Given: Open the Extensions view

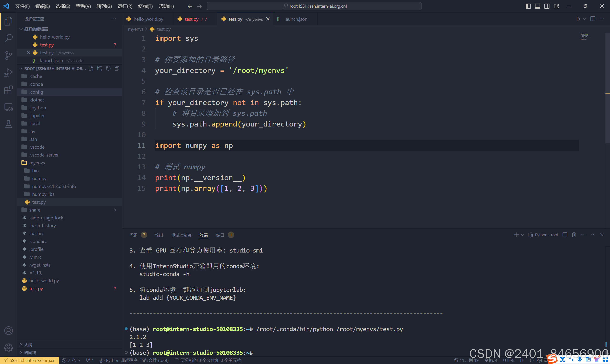Looking at the screenshot, I should (9, 90).
